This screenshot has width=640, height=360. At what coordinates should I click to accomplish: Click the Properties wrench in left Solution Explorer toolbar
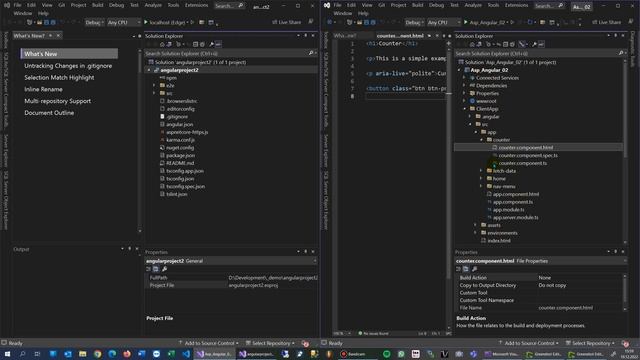(x=211, y=44)
